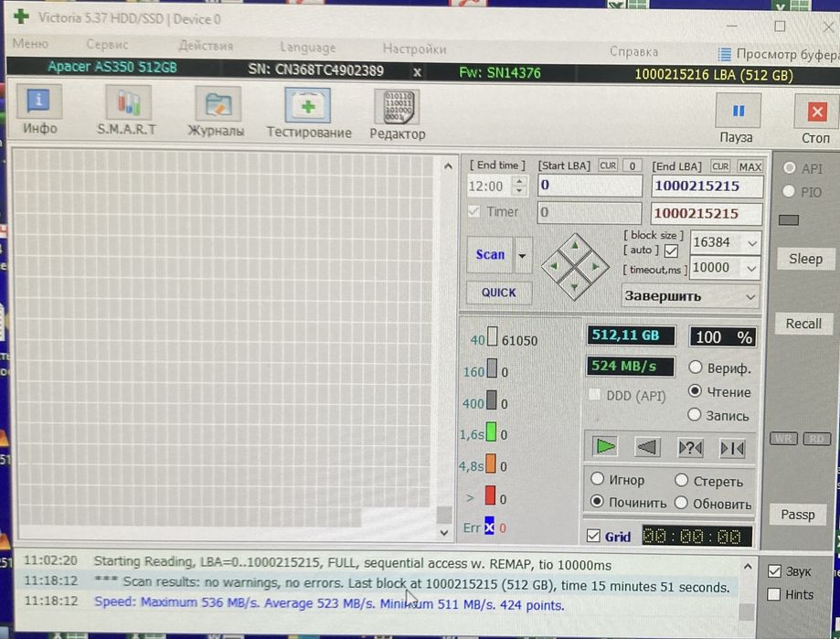Expand the Scan button dropdown arrow
This screenshot has width=840, height=639.
[522, 255]
